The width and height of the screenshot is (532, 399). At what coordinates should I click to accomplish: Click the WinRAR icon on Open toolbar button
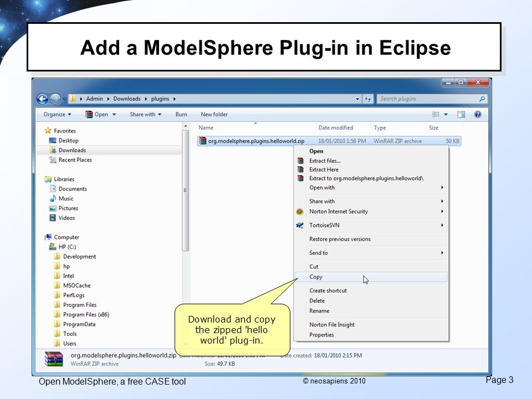tap(89, 114)
